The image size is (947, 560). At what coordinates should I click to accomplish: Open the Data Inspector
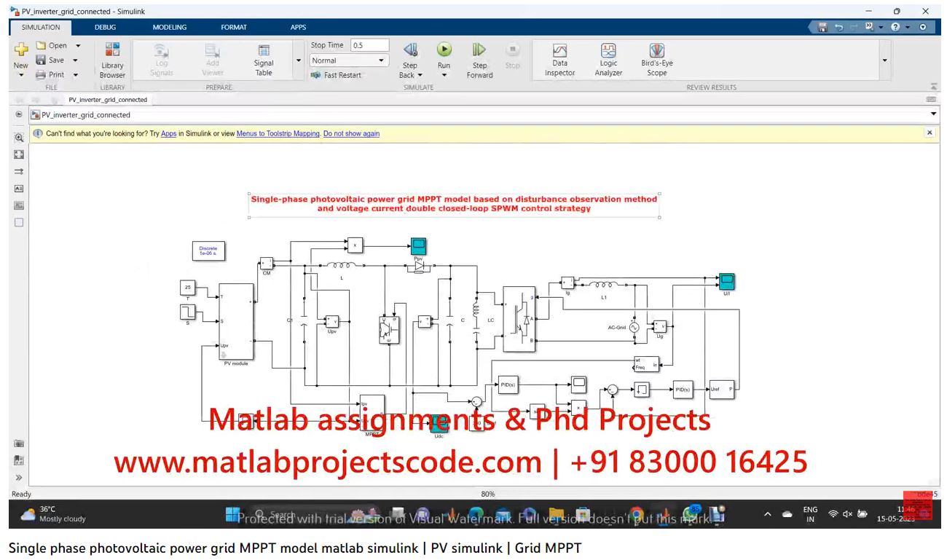coord(559,58)
